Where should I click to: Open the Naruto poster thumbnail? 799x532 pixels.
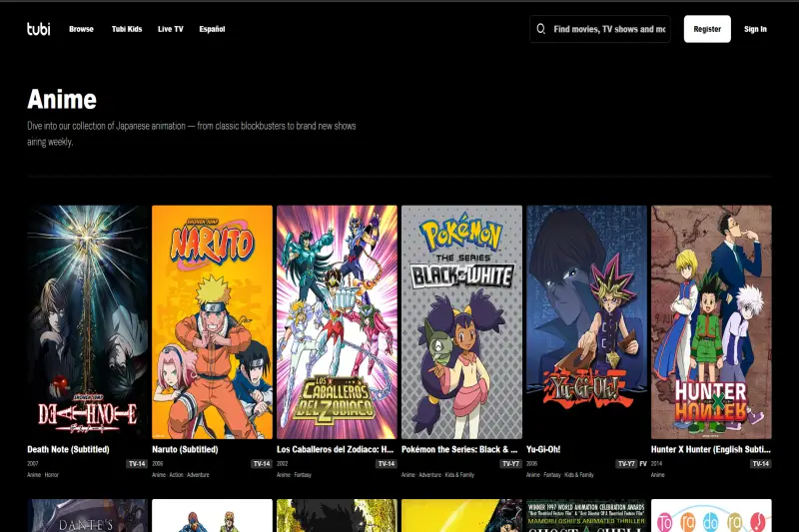click(212, 321)
